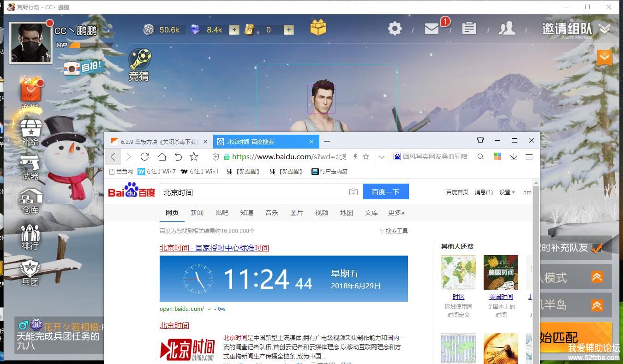Image resolution: width=623 pixels, height=364 pixels.
Task: Open a new browser tab
Action: click(x=327, y=142)
